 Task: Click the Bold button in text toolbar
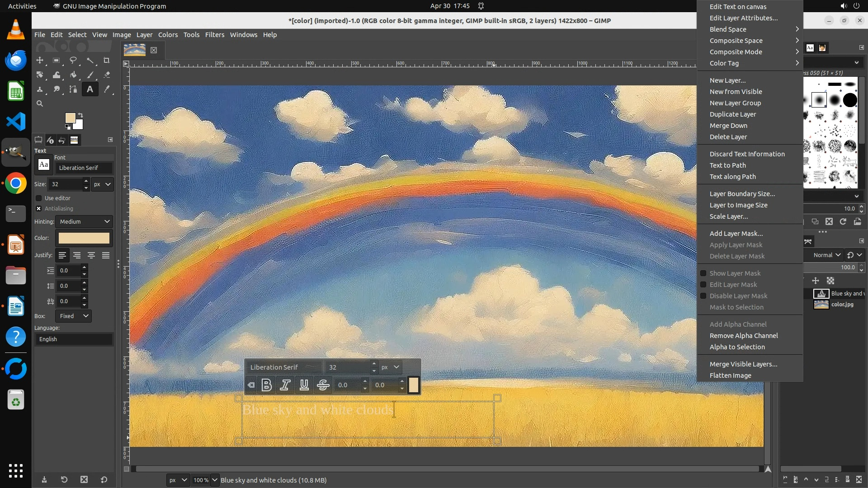(x=267, y=385)
